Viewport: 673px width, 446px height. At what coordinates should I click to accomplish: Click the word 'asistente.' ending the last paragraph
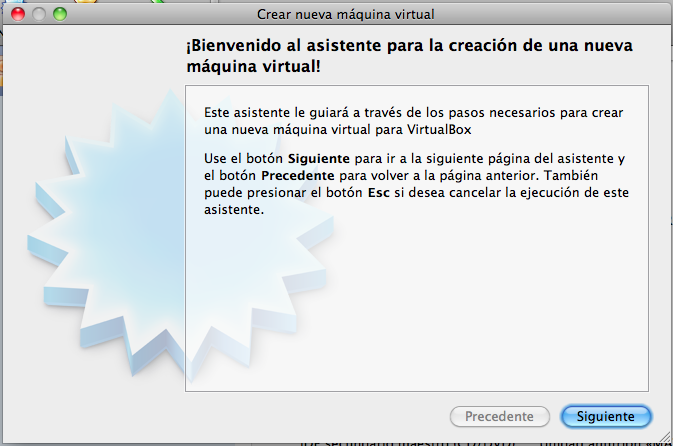coord(234,209)
